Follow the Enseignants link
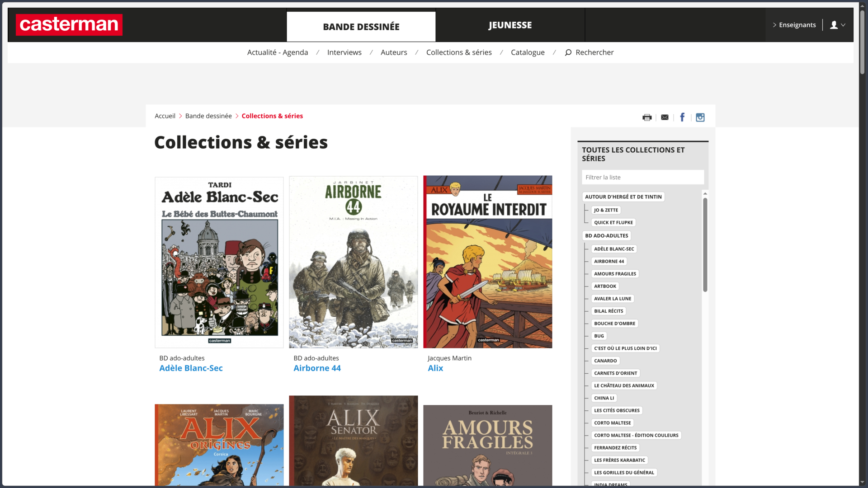Viewport: 868px width, 488px height. pos(794,25)
